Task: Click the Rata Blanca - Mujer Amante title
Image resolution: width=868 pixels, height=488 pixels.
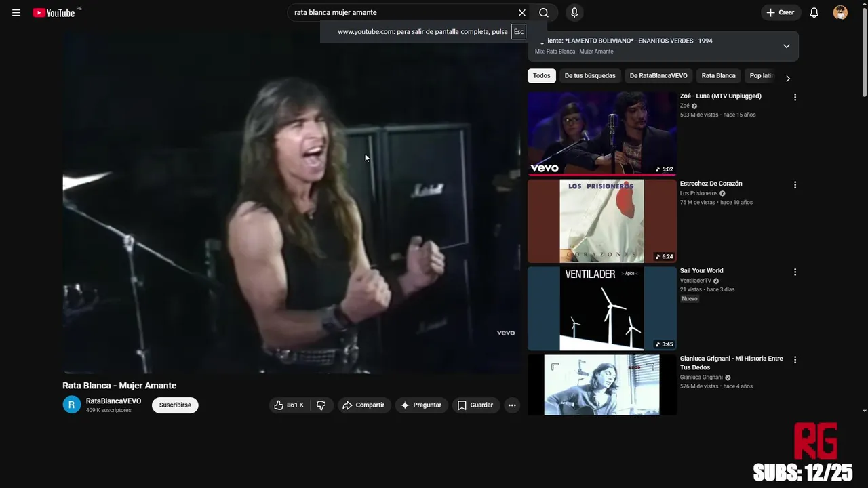Action: click(x=119, y=386)
